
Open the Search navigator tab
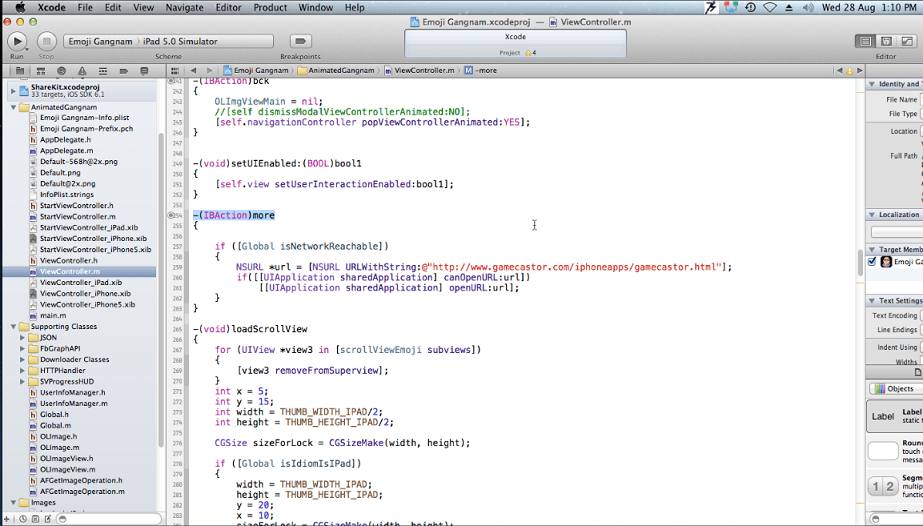(61, 71)
